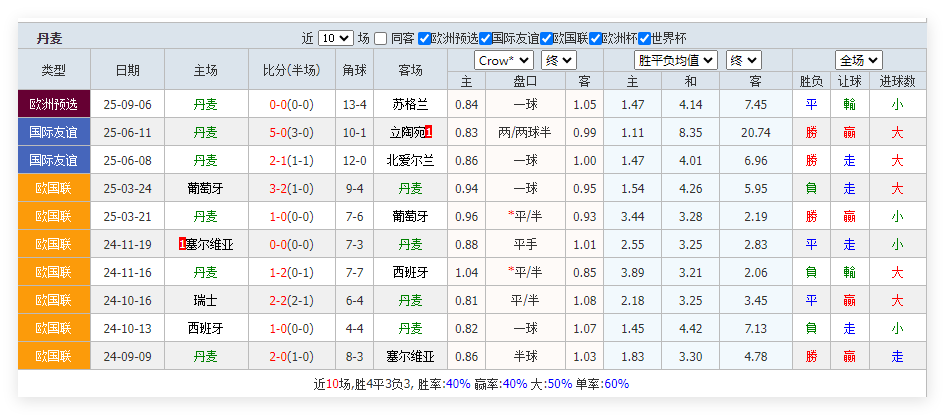Click the 5-0(3-0) score link
The height and width of the screenshot is (415, 946).
point(291,132)
